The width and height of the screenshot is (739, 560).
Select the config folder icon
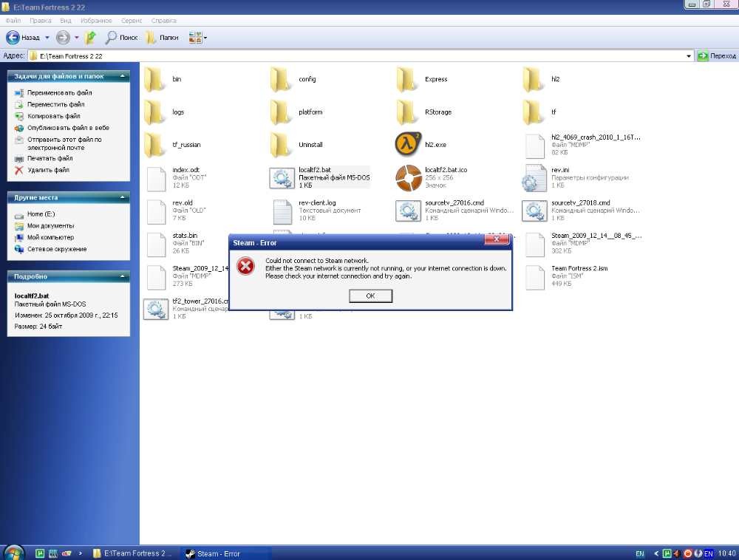pyautogui.click(x=280, y=79)
